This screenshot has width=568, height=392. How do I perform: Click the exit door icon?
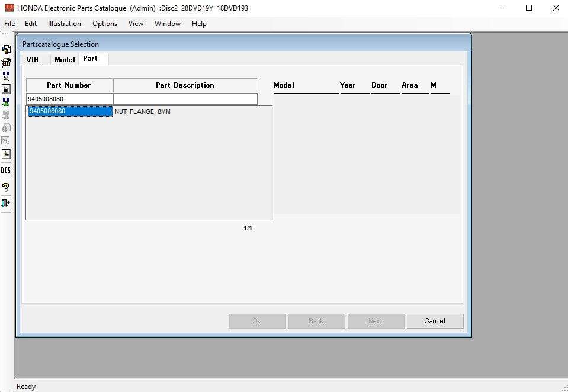(6, 203)
